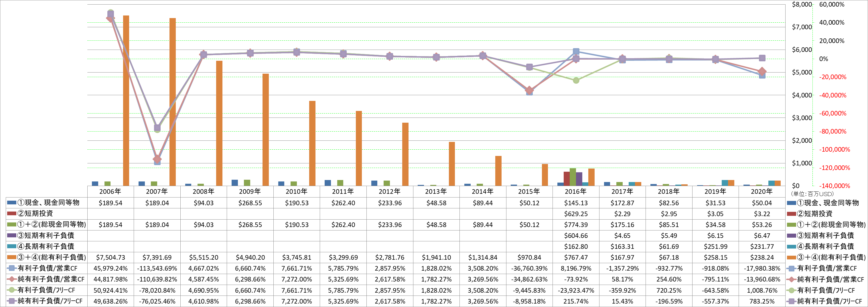Select the $4,940.20 table cell
This screenshot has height=307, width=868.
(x=250, y=257)
